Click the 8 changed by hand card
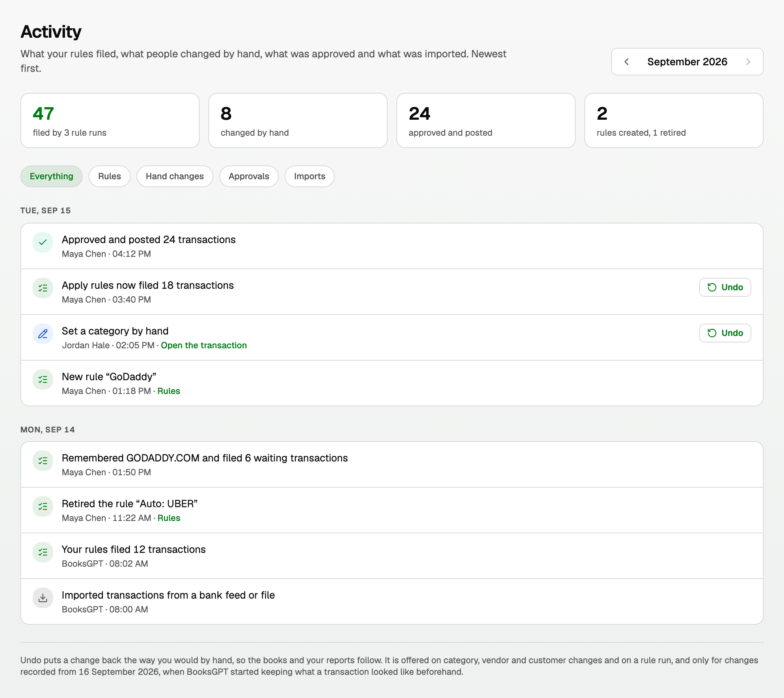Screen dimensions: 784x698 tap(298, 120)
